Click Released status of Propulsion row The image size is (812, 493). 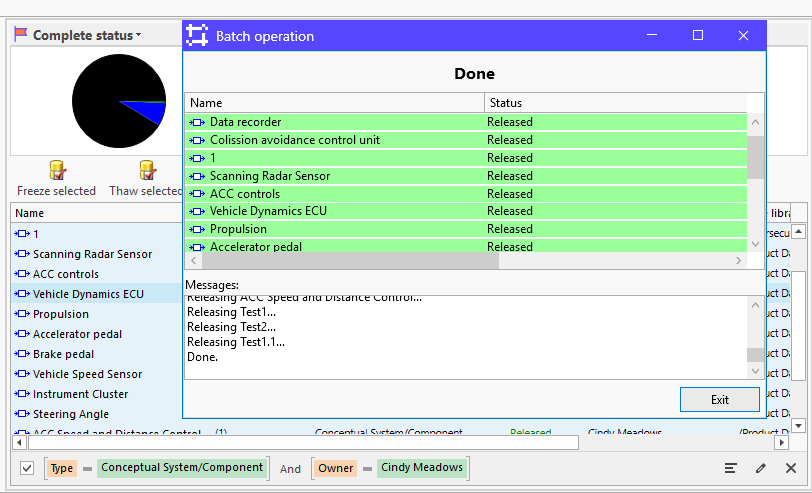click(x=510, y=229)
